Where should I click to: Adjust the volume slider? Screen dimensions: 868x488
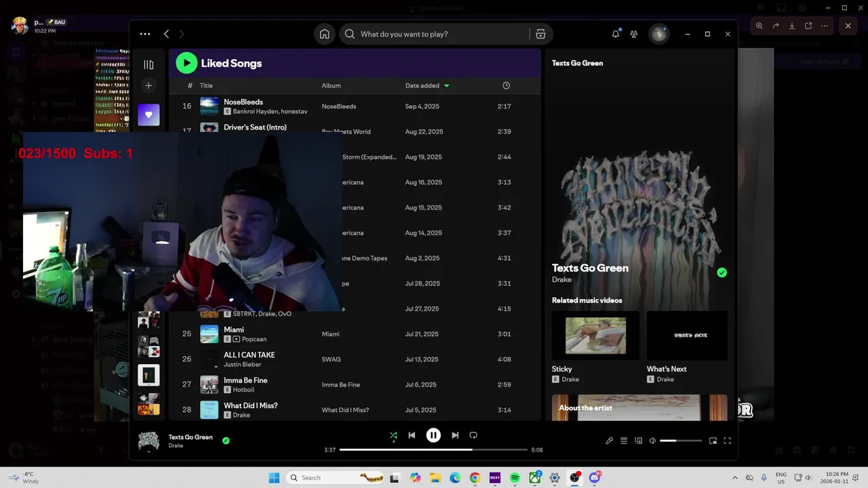681,441
